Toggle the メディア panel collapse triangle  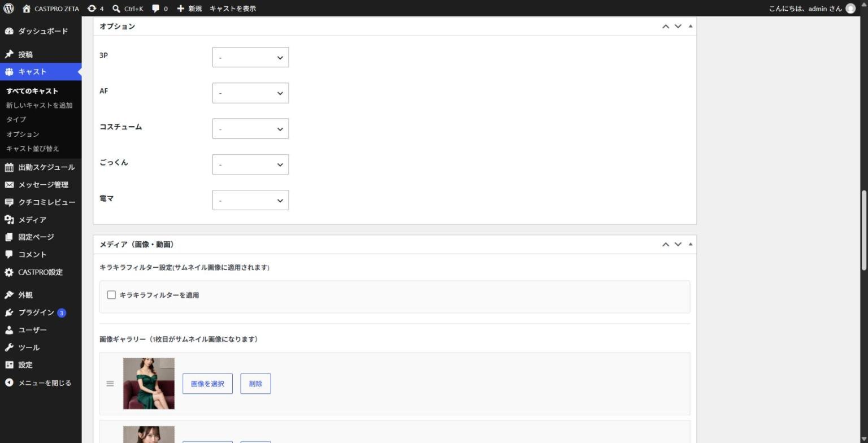tap(691, 244)
